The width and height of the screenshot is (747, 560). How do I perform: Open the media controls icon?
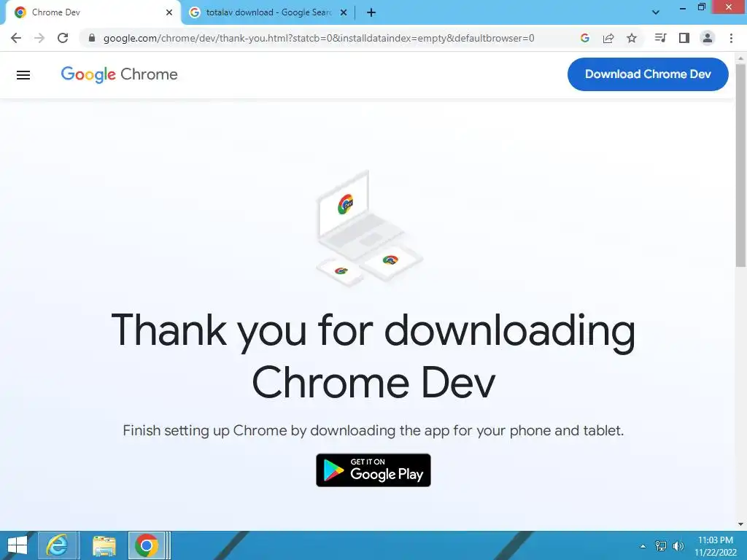(x=660, y=38)
